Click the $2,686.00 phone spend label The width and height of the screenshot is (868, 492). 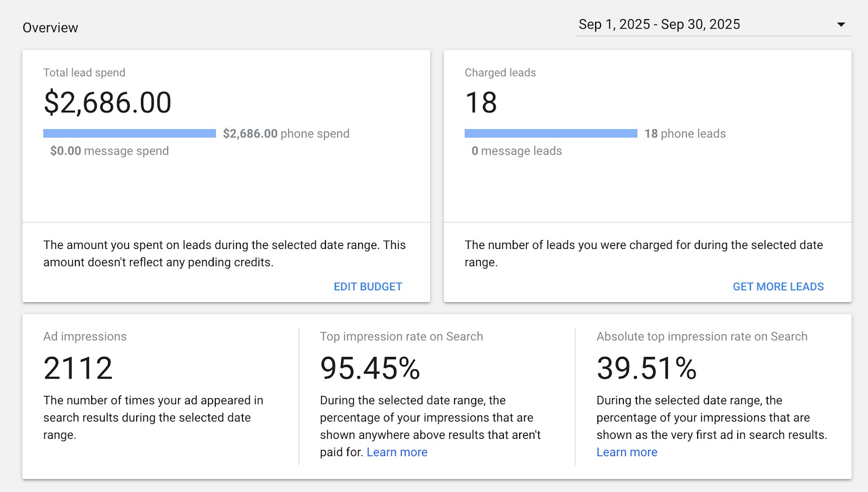click(286, 133)
